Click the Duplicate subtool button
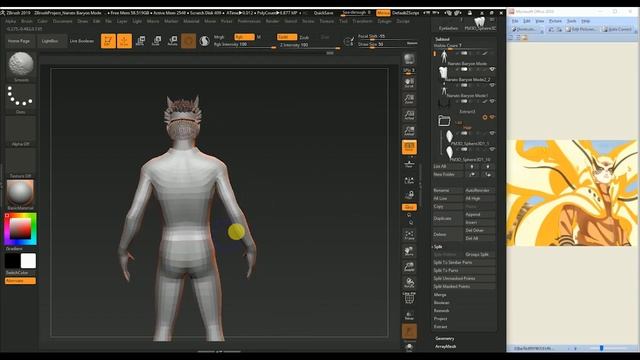 tap(447, 218)
